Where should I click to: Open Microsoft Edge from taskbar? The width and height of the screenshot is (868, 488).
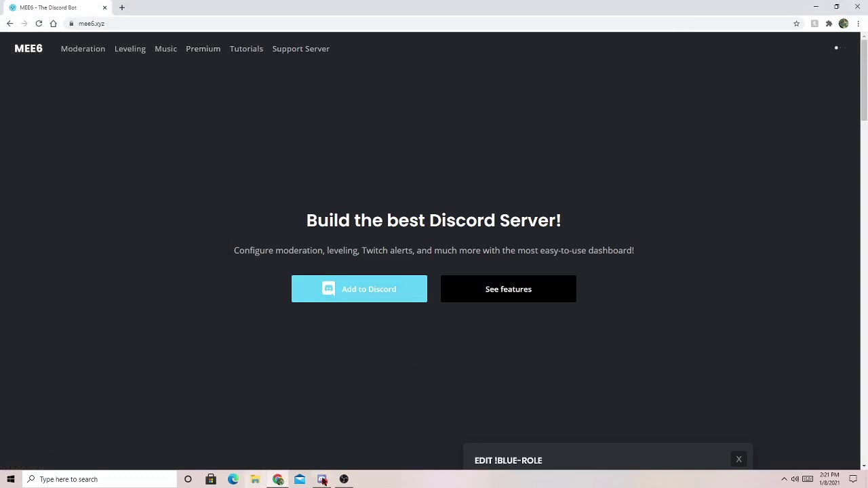tap(233, 479)
